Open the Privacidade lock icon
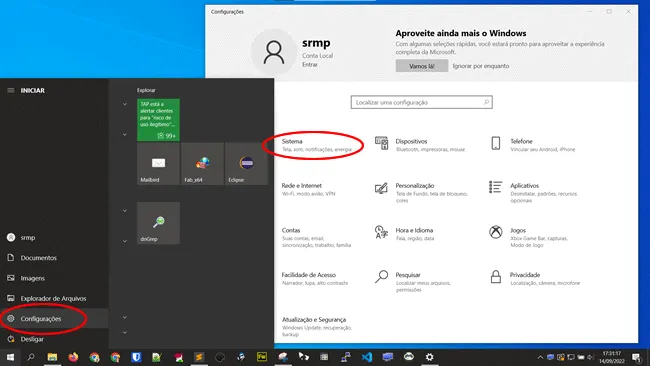650x366 pixels. pyautogui.click(x=495, y=276)
